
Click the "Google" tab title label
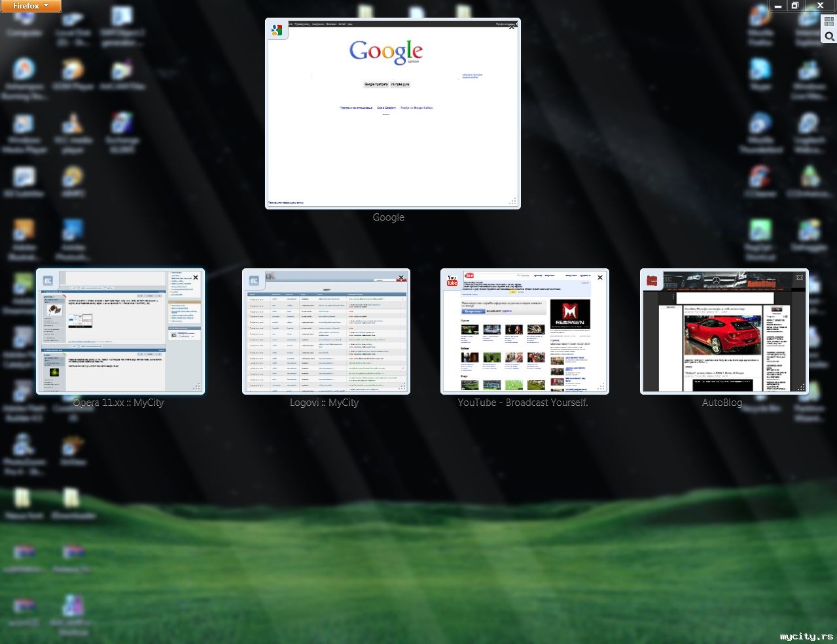pyautogui.click(x=389, y=217)
